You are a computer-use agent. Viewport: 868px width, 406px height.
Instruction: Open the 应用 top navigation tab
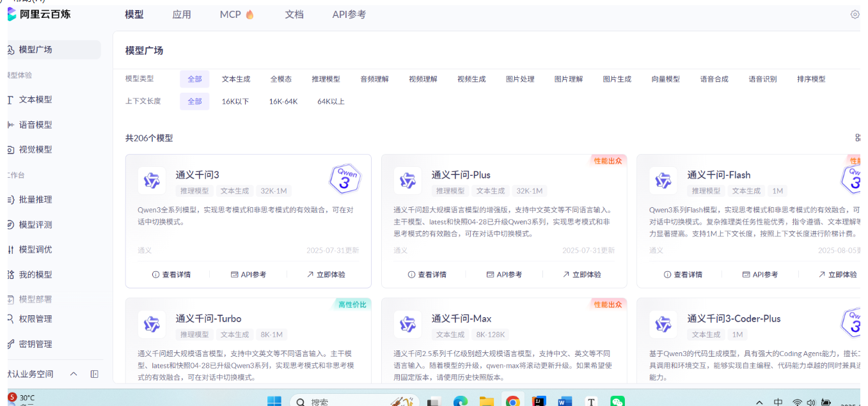point(182,14)
